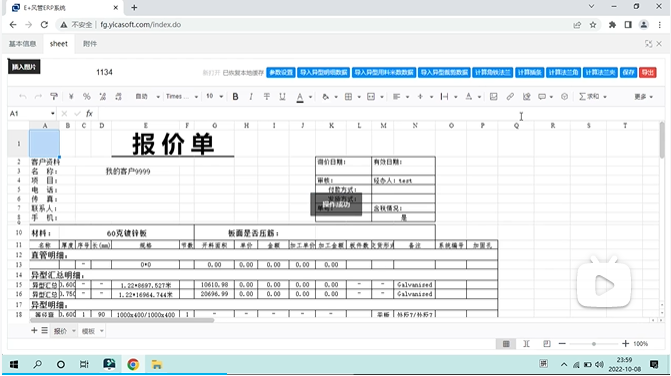Click the zoom slider handle
Image resolution: width=671 pixels, height=376 pixels.
tap(594, 344)
